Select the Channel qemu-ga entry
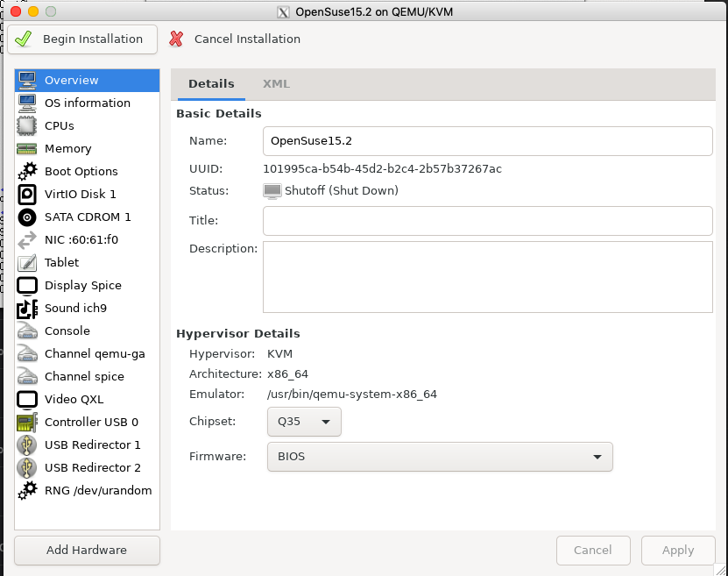The height and width of the screenshot is (576, 728). click(x=88, y=353)
